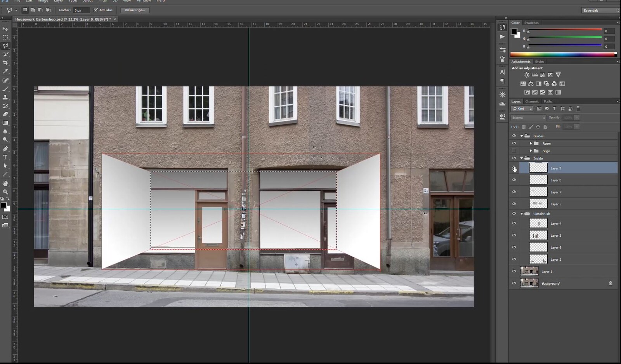Select the Move tool
This screenshot has width=621, height=364.
5,29
